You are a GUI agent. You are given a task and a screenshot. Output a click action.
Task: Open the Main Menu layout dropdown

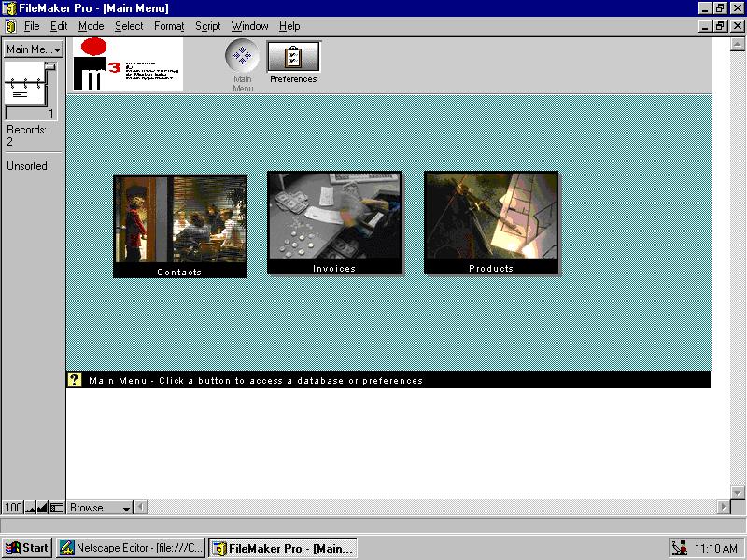coord(33,49)
